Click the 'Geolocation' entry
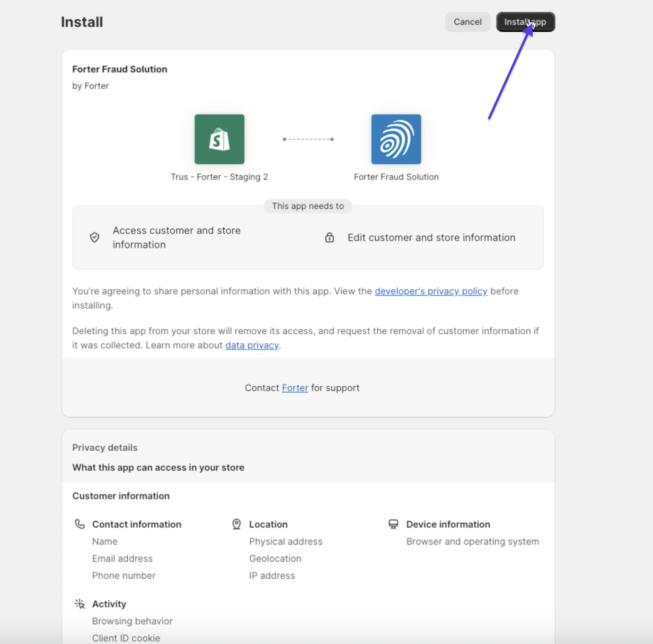Screen dimensions: 653x644 coord(275,558)
